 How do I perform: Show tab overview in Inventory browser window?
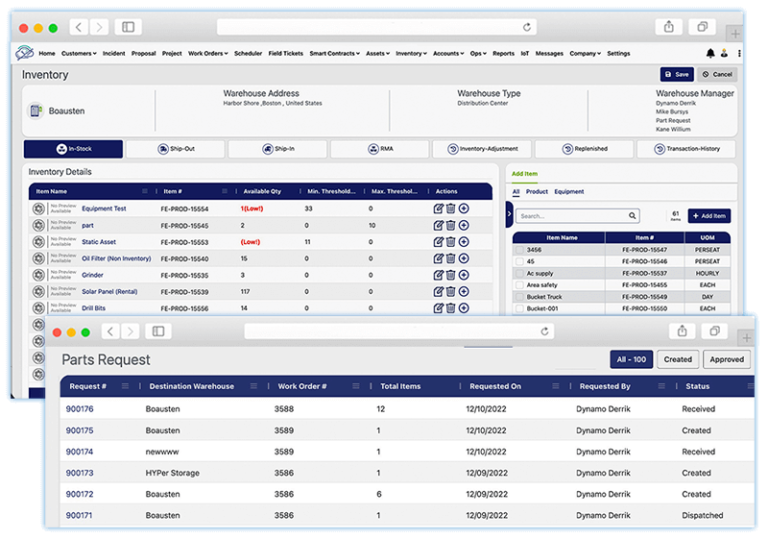[x=702, y=27]
